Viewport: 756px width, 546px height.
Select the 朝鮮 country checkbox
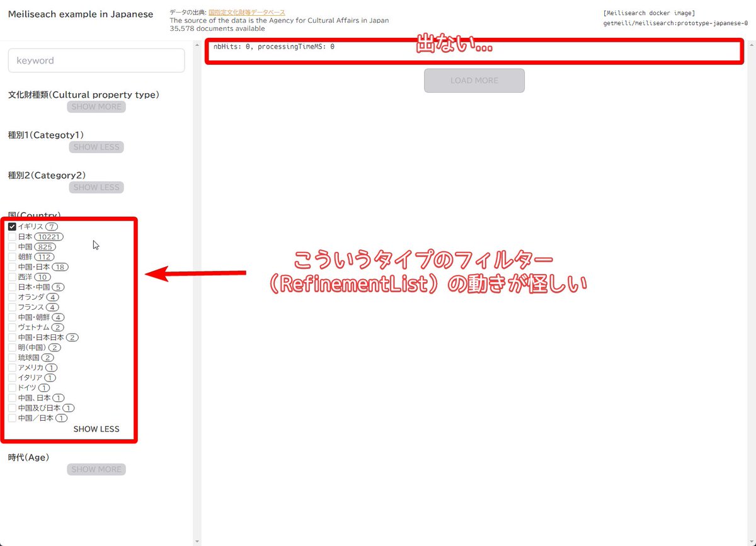(x=11, y=256)
